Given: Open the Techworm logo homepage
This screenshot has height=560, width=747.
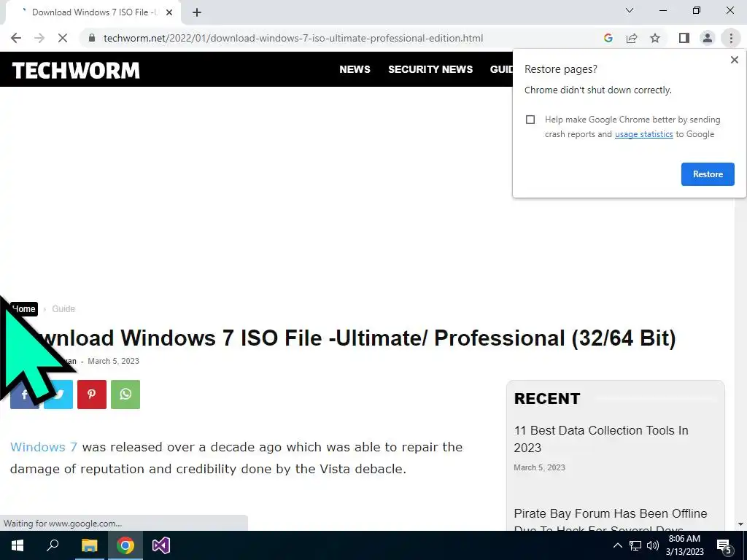Looking at the screenshot, I should pos(76,71).
